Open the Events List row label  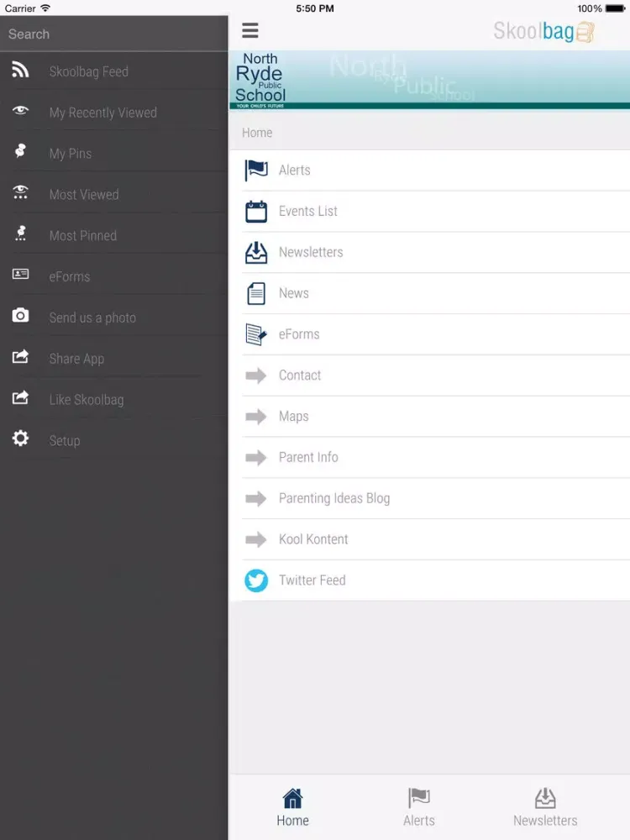[308, 211]
